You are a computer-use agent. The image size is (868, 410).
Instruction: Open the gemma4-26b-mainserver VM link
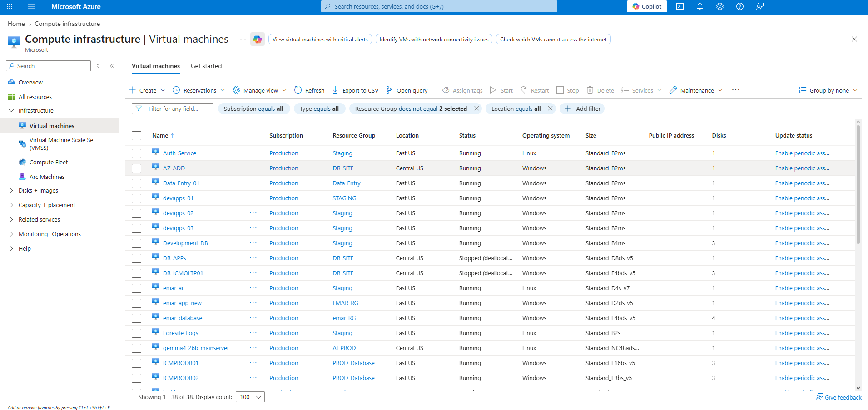pyautogui.click(x=196, y=348)
